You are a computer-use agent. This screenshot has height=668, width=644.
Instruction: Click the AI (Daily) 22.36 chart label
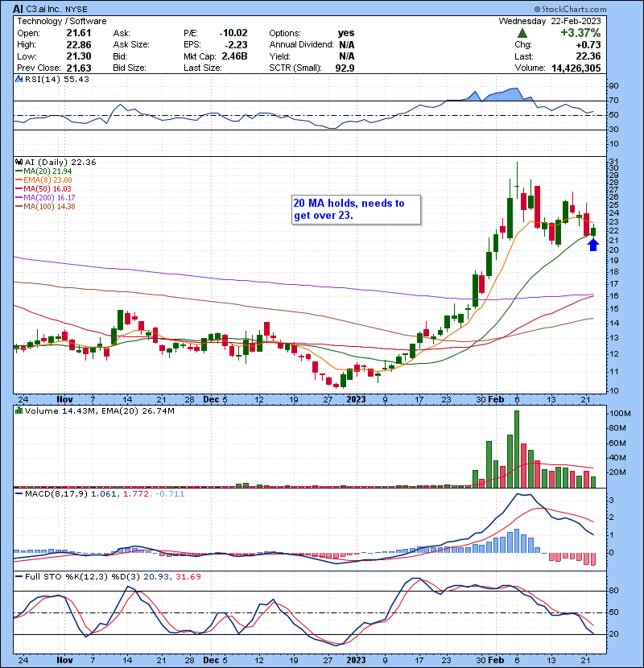point(60,162)
